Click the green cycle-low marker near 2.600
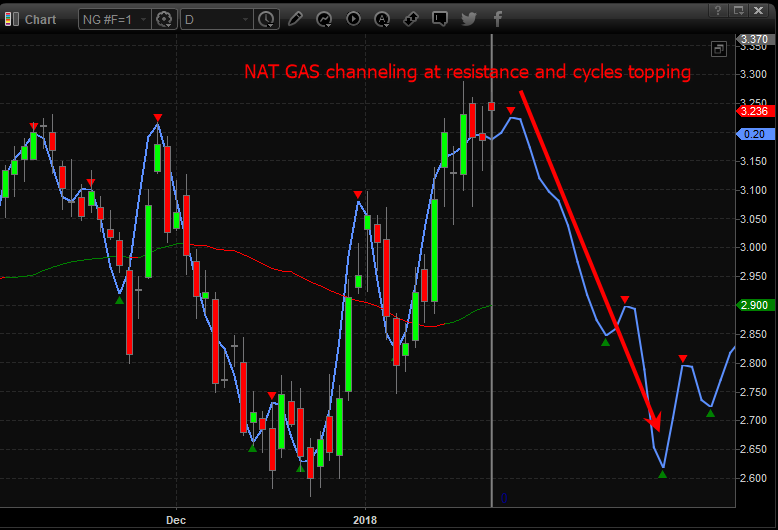Viewport: 778px width, 530px height. 662,474
